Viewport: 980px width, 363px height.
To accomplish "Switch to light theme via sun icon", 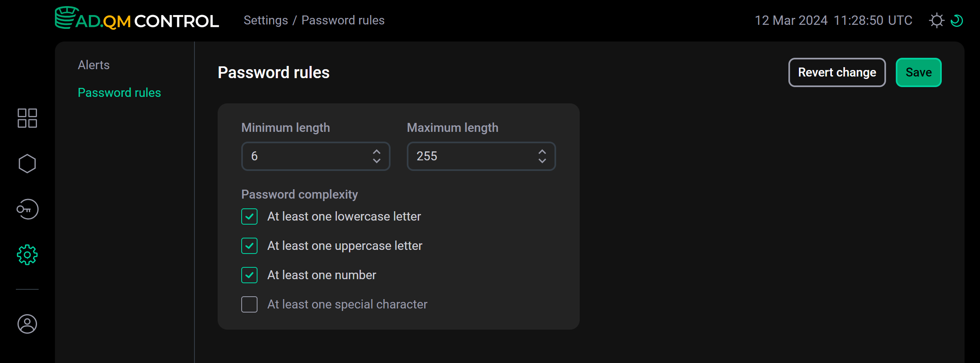I will pyautogui.click(x=937, y=20).
